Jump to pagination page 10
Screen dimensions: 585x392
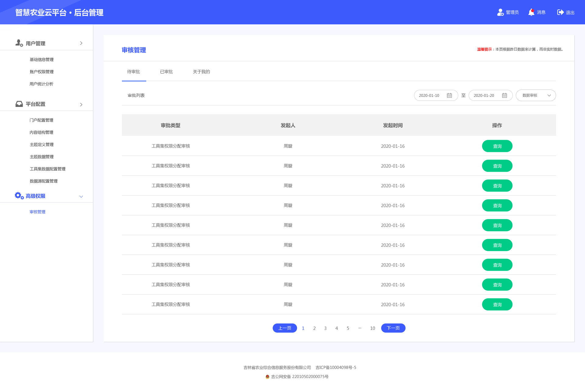[x=373, y=328]
